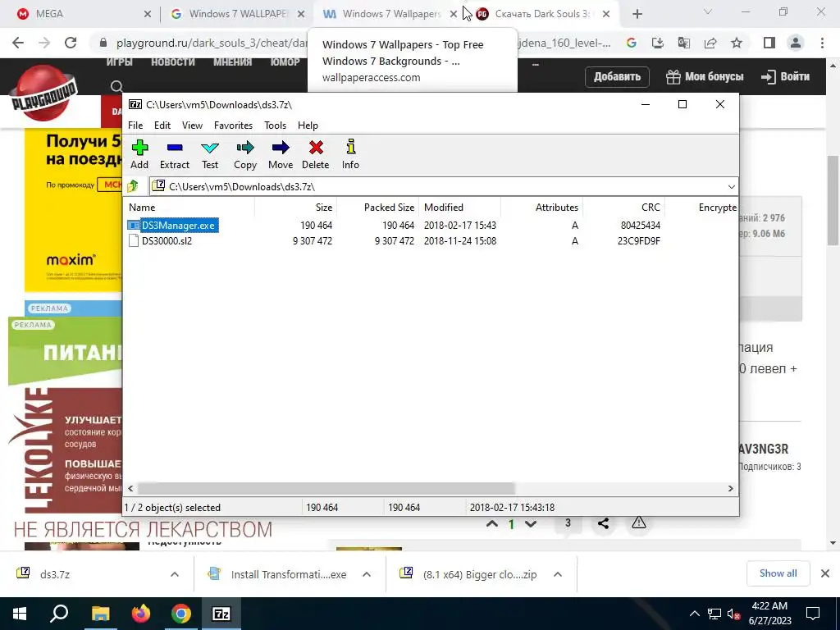Click the right arrow of the horizontal scrollbar
Viewport: 840px width, 630px height.
[x=731, y=489]
